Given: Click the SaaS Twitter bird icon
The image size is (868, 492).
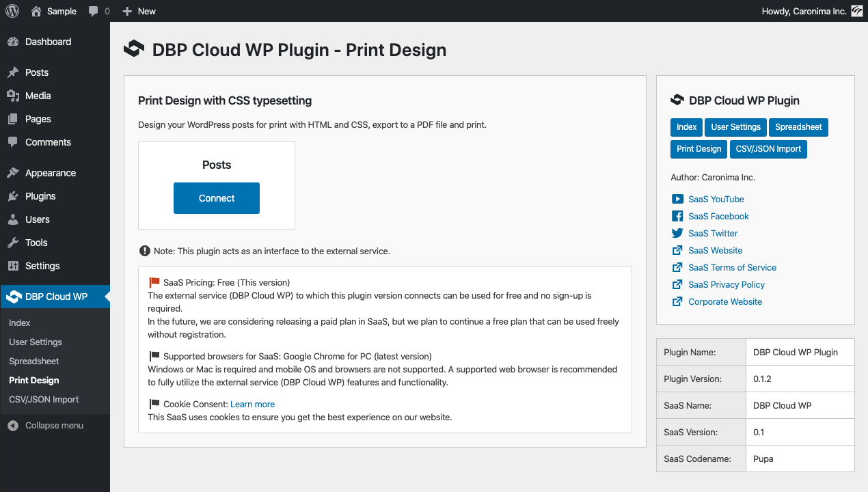Looking at the screenshot, I should coord(677,234).
